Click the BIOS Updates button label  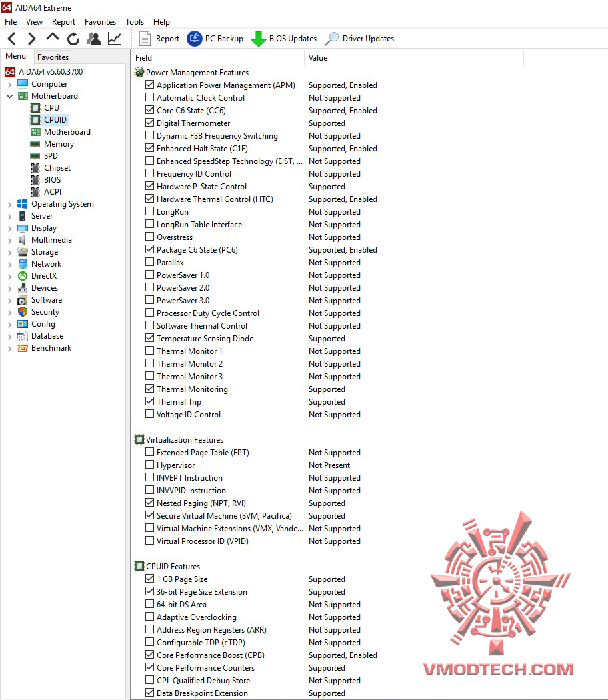pyautogui.click(x=293, y=39)
